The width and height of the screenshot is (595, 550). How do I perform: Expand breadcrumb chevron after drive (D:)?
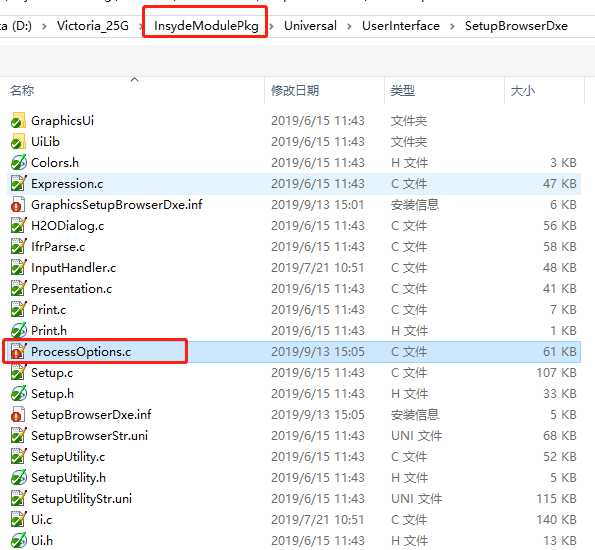coord(44,26)
